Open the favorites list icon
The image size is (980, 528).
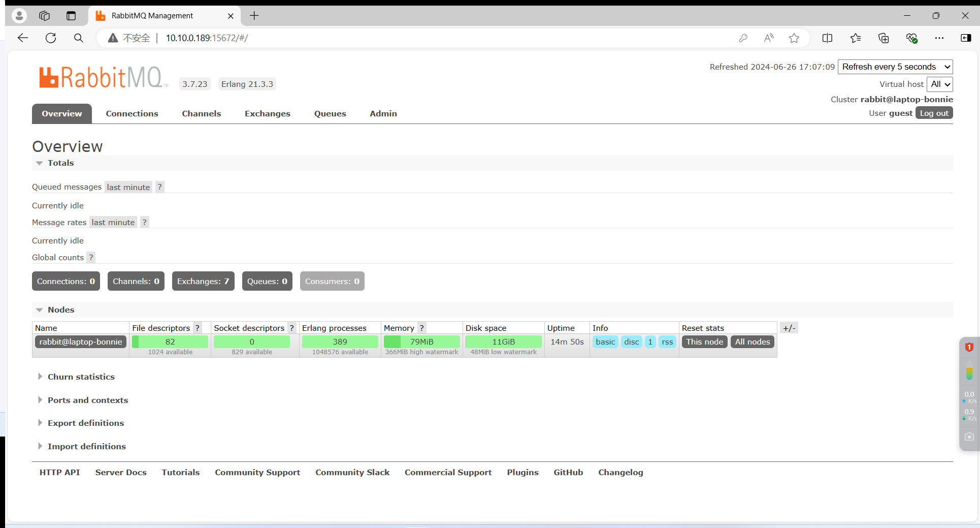pos(856,38)
